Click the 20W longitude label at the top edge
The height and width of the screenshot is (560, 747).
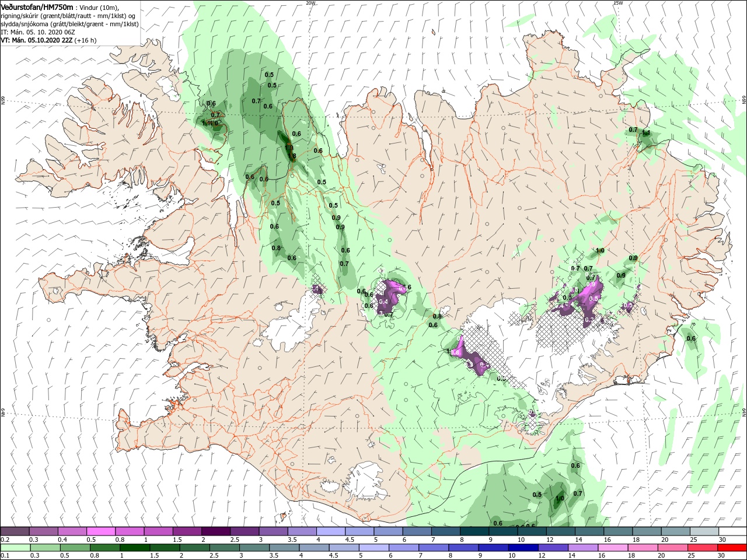(x=310, y=2)
